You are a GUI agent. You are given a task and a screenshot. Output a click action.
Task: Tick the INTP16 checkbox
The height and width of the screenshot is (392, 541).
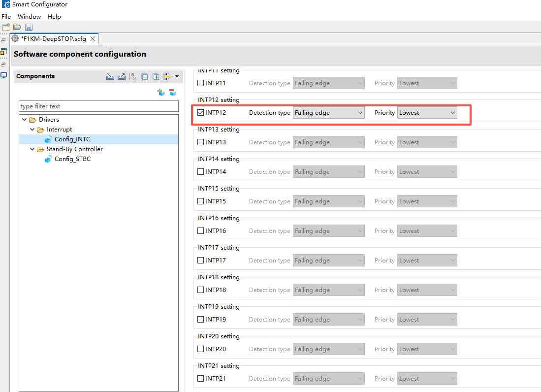click(x=201, y=231)
